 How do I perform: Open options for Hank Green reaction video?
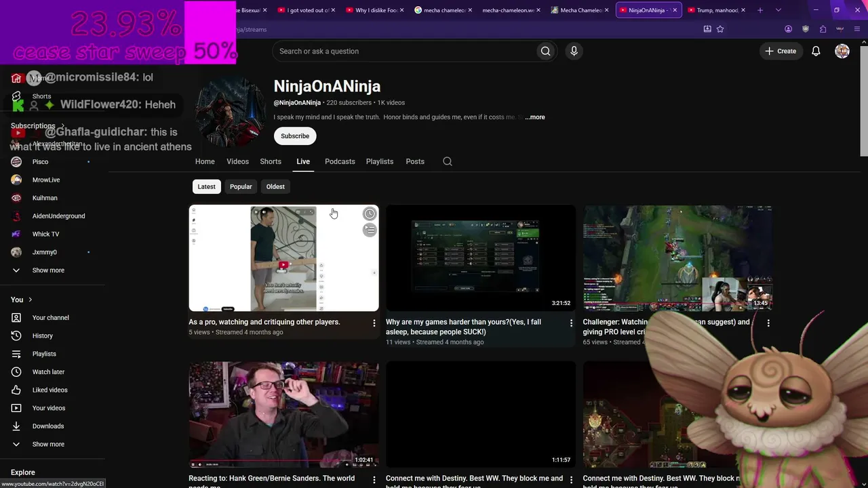click(x=374, y=480)
